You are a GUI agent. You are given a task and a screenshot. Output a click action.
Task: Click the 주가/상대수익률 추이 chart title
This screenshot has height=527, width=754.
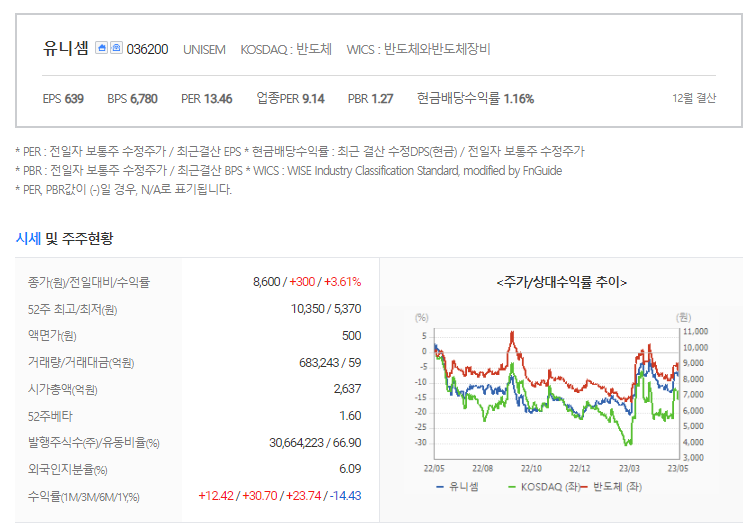pyautogui.click(x=562, y=282)
